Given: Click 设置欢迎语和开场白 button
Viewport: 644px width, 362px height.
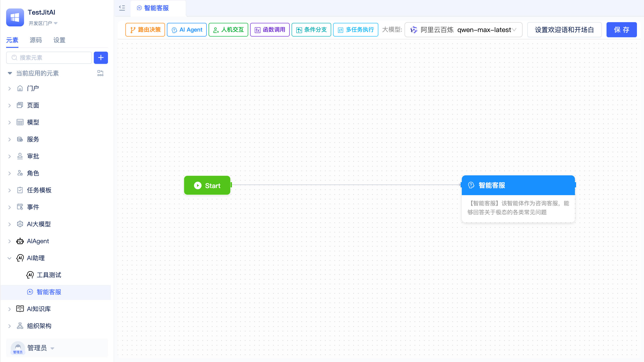Looking at the screenshot, I should (564, 30).
